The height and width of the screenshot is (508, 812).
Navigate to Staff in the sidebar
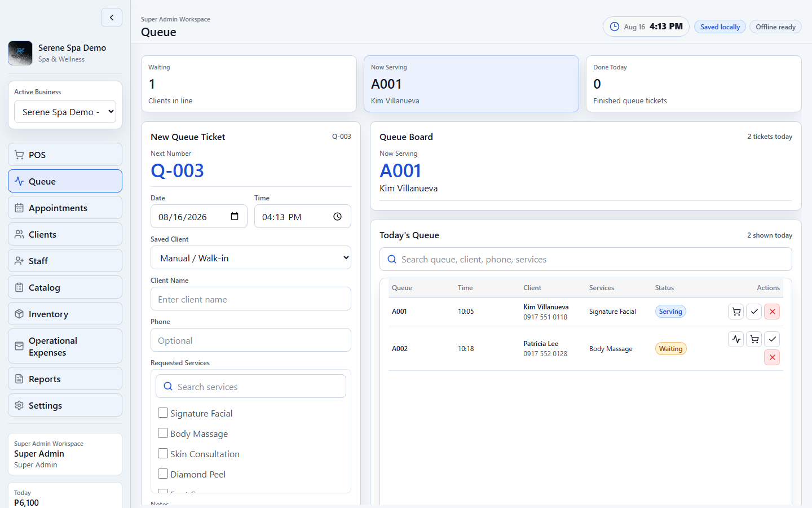(x=65, y=261)
